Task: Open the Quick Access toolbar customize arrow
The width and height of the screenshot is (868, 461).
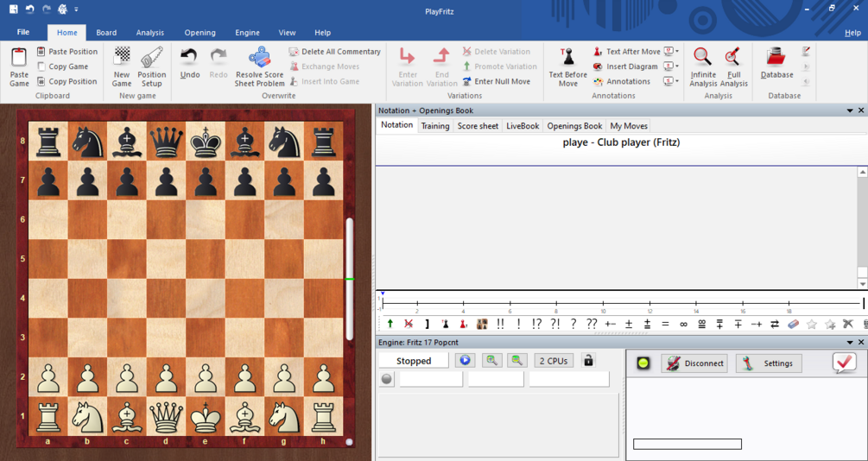Action: coord(76,9)
